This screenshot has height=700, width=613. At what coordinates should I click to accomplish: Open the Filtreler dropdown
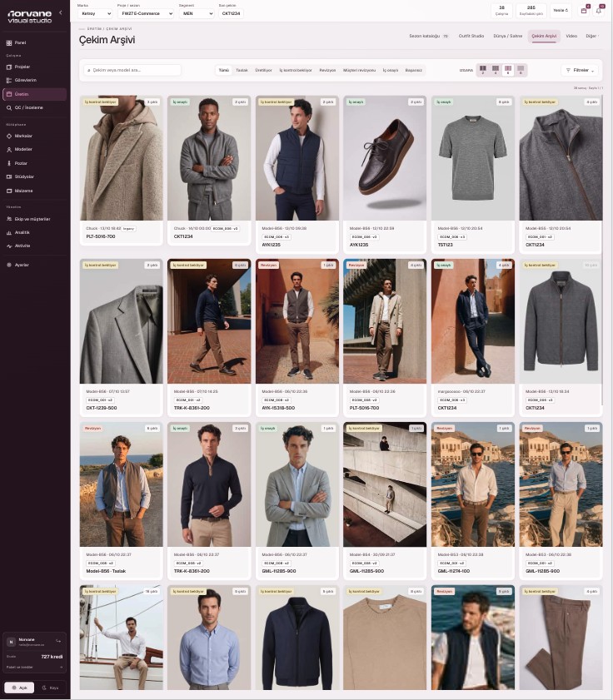point(580,71)
